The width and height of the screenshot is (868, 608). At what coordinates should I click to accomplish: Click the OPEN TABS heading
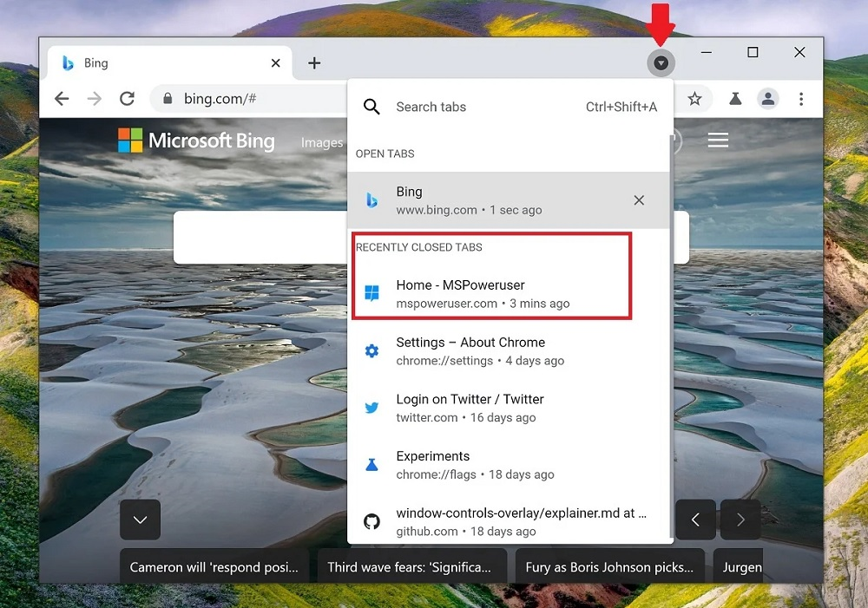tap(385, 154)
